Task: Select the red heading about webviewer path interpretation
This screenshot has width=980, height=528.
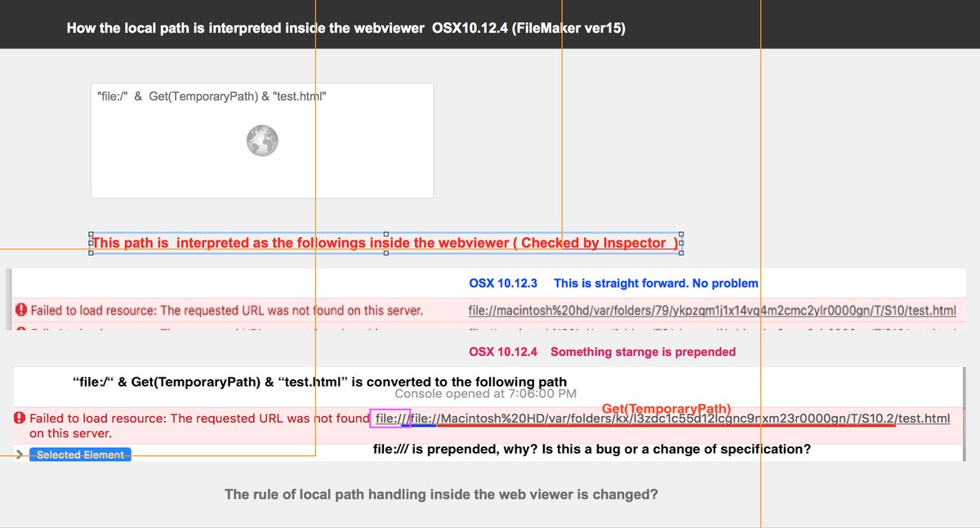Action: point(384,243)
